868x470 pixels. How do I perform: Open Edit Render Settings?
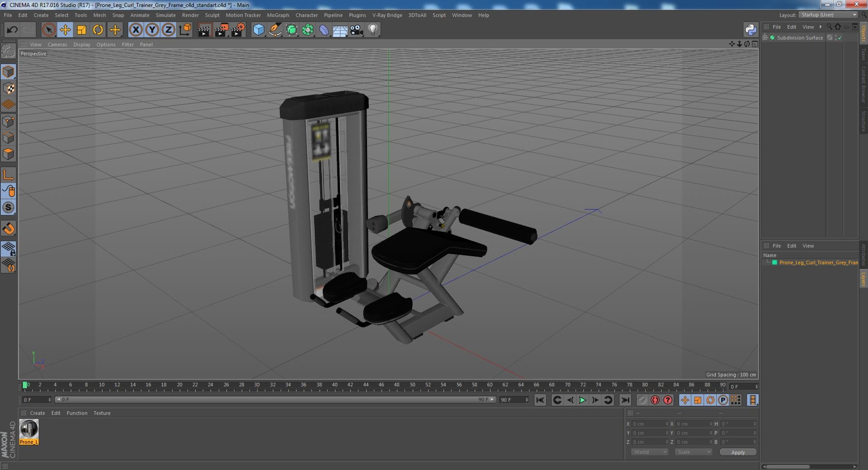point(238,30)
